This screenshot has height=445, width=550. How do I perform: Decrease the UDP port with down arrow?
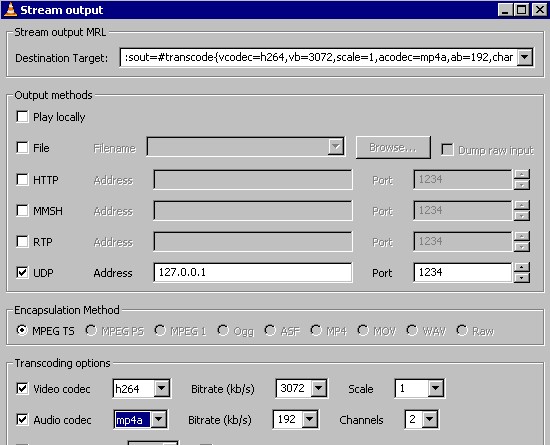[x=522, y=278]
